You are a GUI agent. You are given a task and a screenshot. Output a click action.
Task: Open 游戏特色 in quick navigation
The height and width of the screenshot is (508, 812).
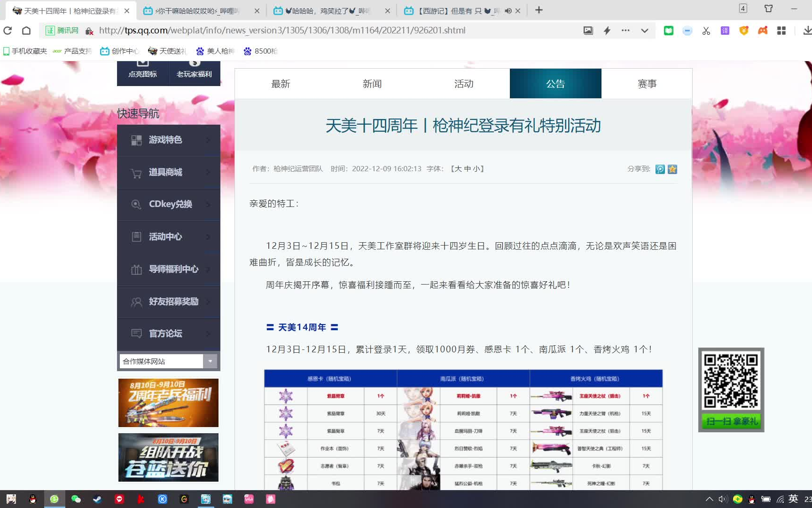(168, 140)
